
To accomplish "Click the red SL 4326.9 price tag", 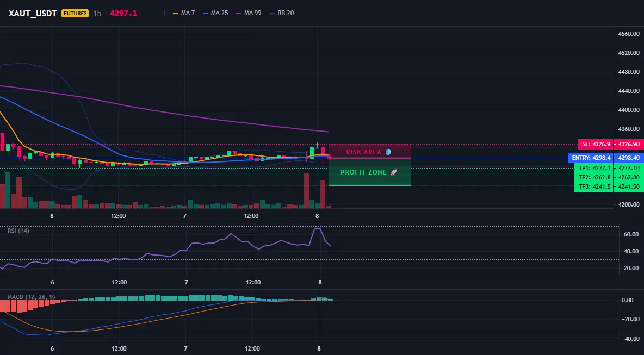I will tap(611, 144).
